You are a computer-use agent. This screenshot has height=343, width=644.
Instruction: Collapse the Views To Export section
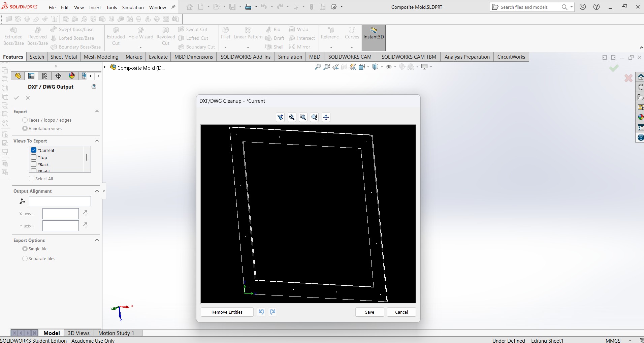97,141
